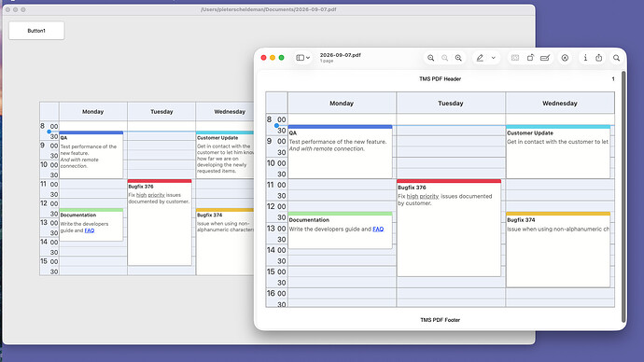This screenshot has height=362, width=644.
Task: Click the Monday header in the PDF
Action: pyautogui.click(x=342, y=104)
